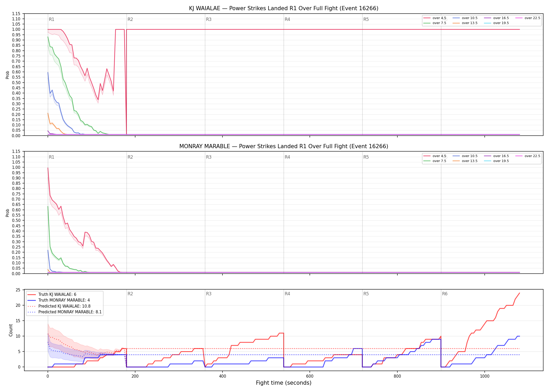Click the R2 round marker in KJ WAIALAE chart
This screenshot has width=549, height=392.
[130, 19]
